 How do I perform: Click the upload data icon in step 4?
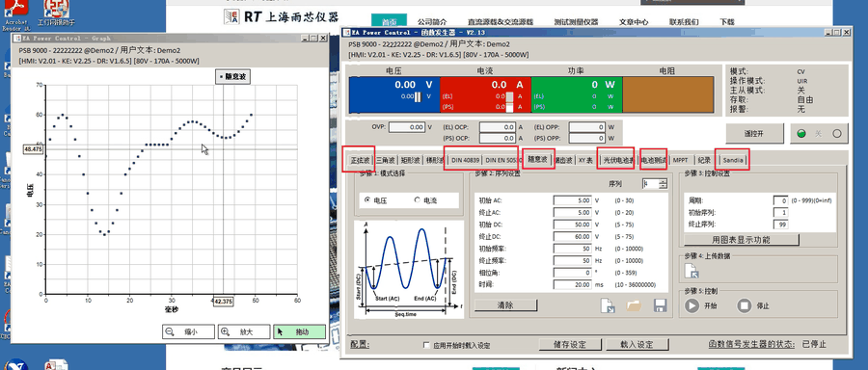[x=692, y=271]
